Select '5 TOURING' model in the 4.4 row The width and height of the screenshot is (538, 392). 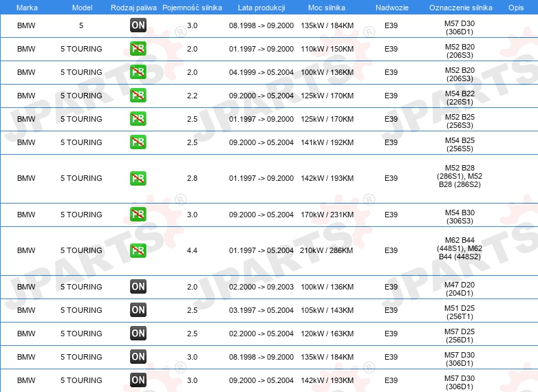pyautogui.click(x=81, y=250)
